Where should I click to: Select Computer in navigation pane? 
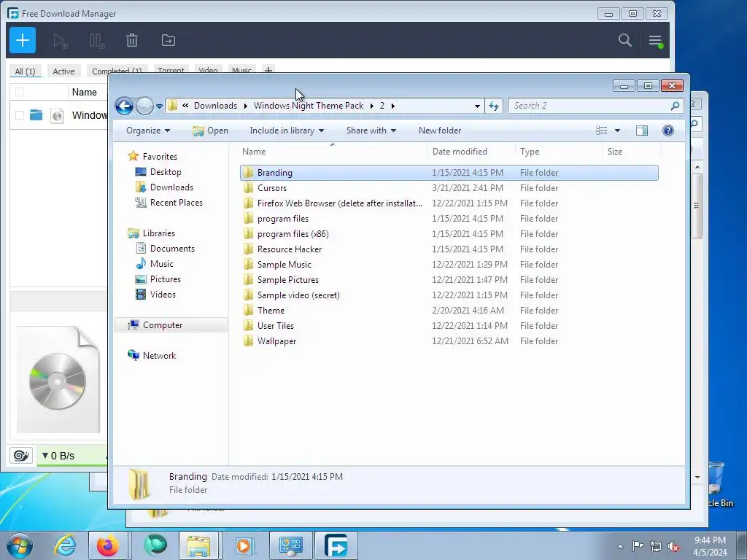click(163, 324)
